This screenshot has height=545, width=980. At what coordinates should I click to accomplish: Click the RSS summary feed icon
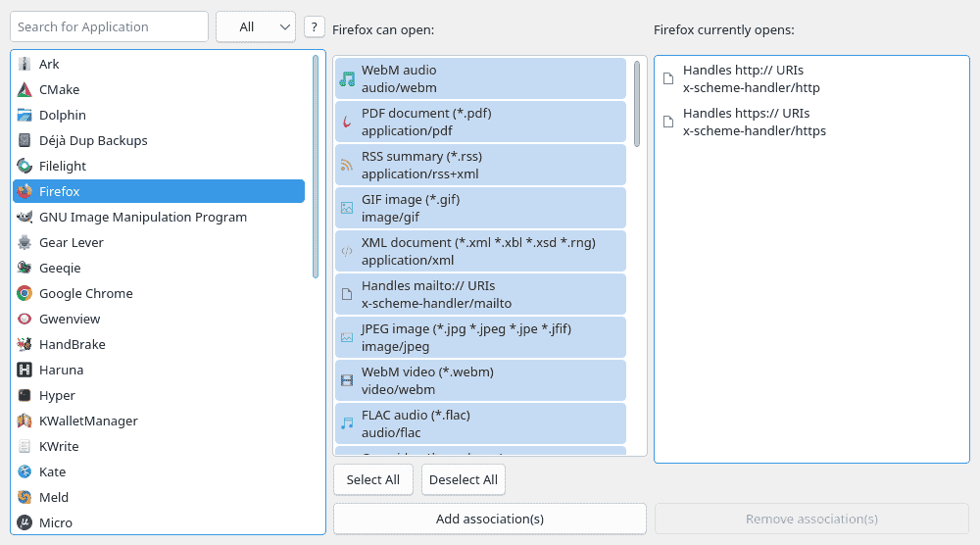point(347,165)
